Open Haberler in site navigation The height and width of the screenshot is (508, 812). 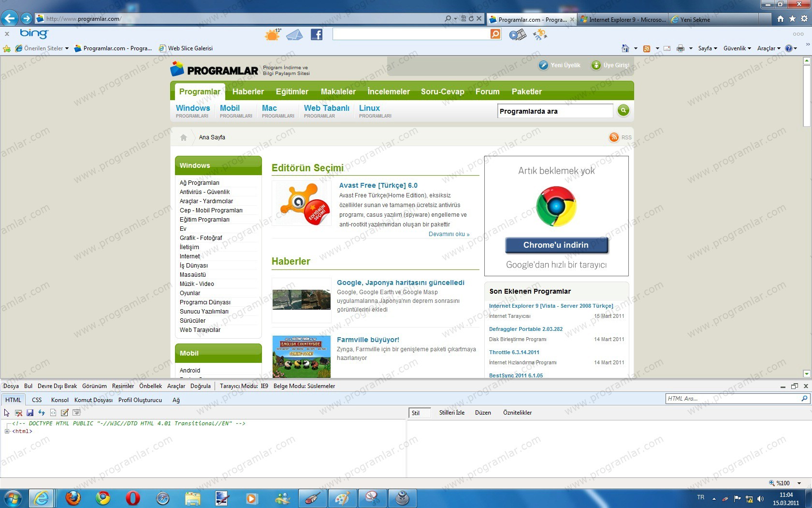(x=248, y=91)
